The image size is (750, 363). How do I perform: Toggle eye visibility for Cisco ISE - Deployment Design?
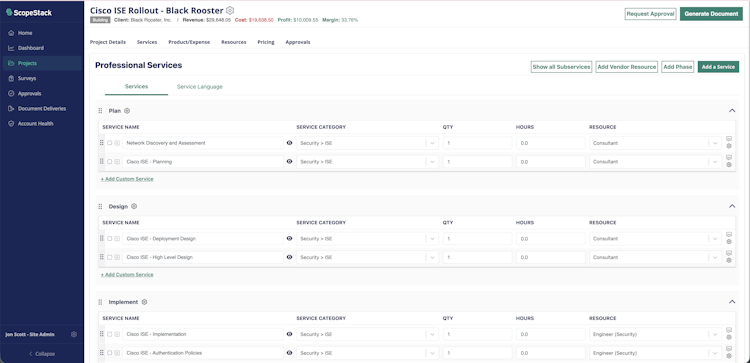click(289, 238)
